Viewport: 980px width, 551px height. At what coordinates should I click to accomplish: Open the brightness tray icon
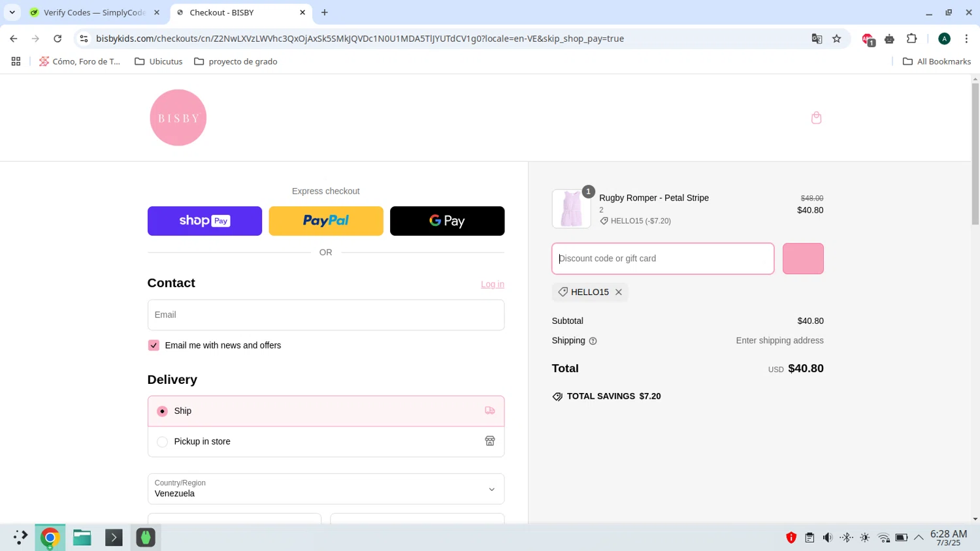pyautogui.click(x=865, y=538)
